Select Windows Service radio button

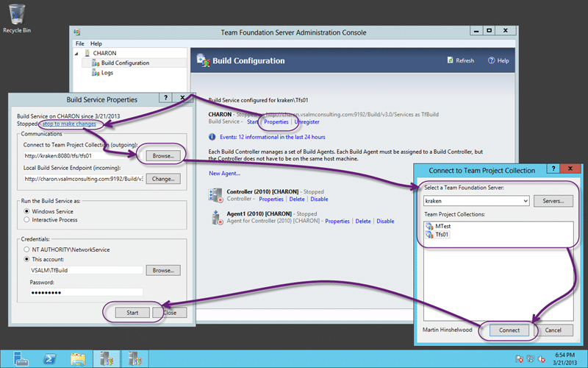coord(26,211)
